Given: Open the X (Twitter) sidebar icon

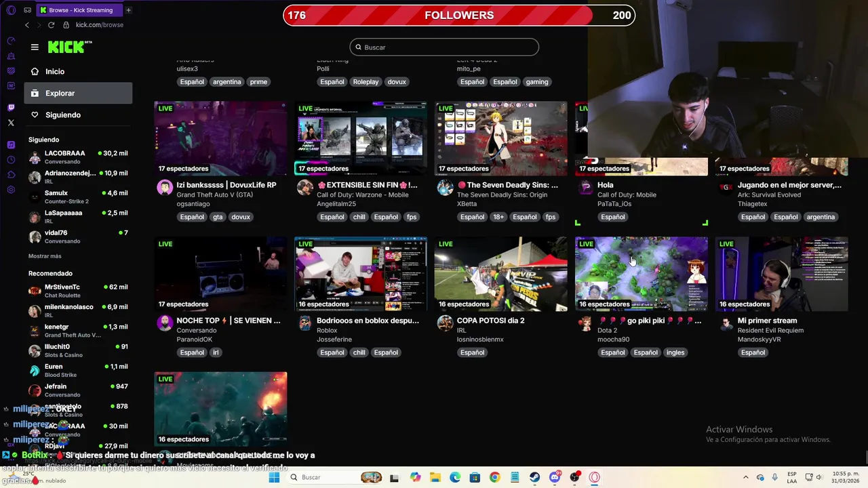Looking at the screenshot, I should [x=11, y=123].
